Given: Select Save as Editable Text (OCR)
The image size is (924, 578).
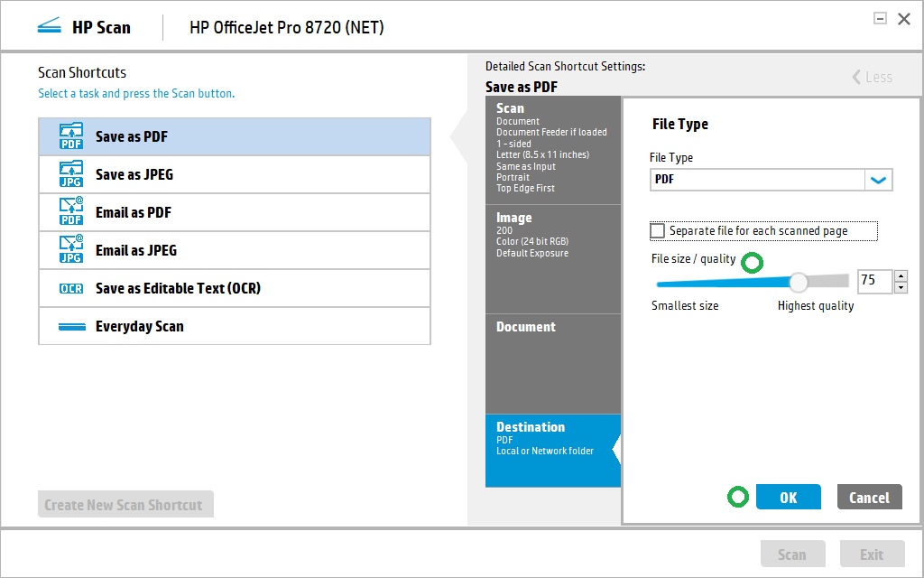Looking at the screenshot, I should (235, 288).
